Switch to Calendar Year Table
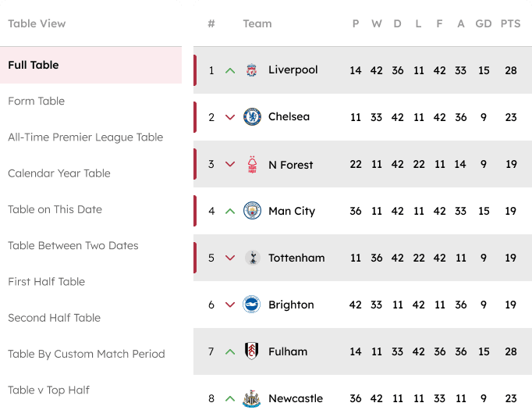Viewport: 532px width, 410px height. tap(59, 173)
